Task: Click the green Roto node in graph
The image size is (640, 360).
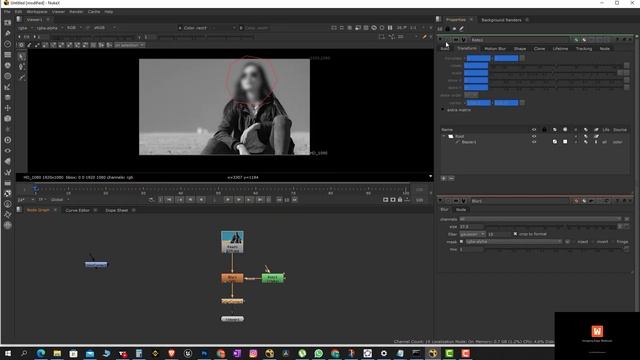Action: [273, 278]
